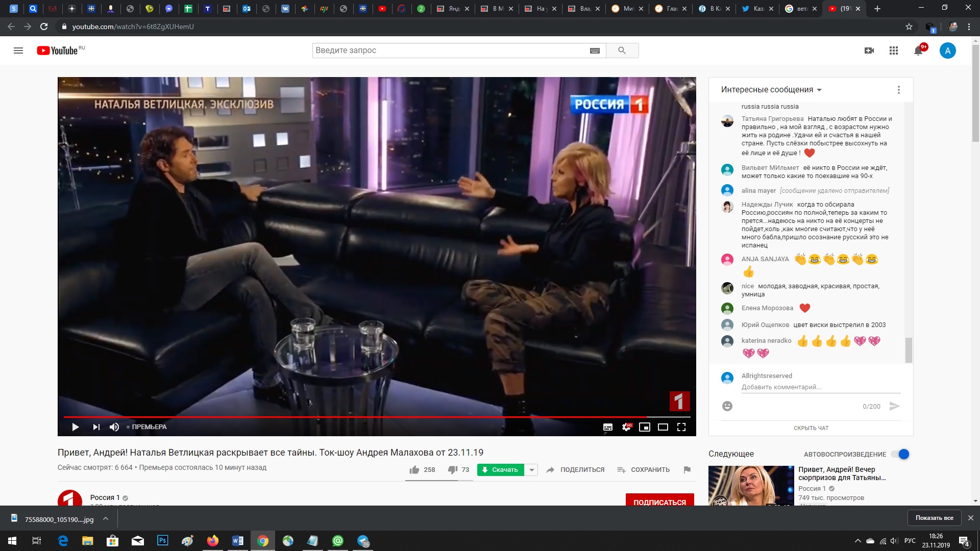Open the player settings gear

(x=626, y=427)
